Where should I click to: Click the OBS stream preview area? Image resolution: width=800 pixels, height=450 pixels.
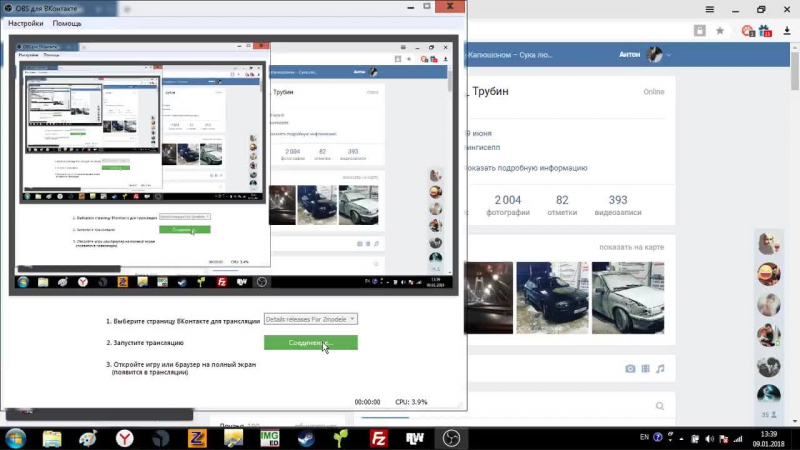(234, 165)
